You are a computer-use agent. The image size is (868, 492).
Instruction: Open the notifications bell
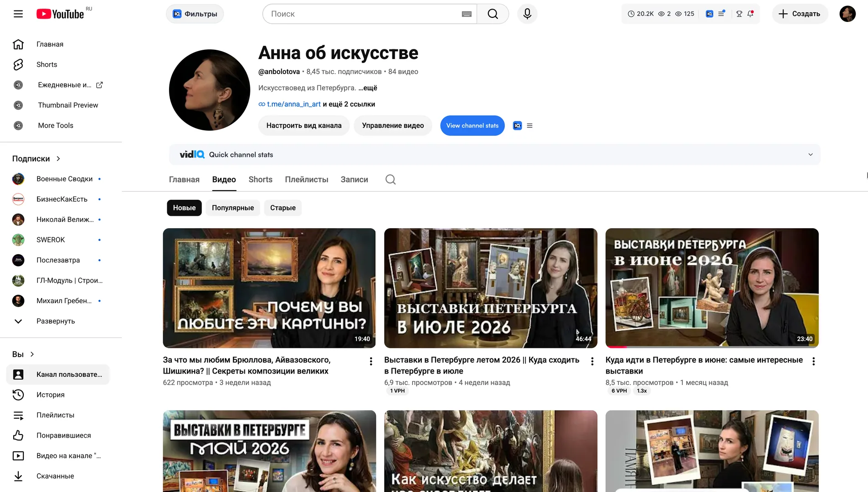(750, 14)
